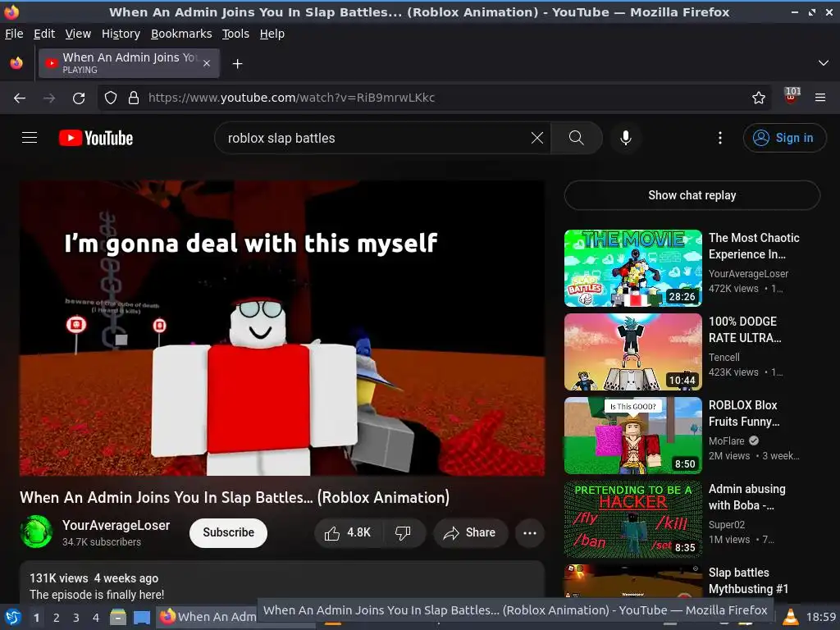Show site security padlock info

click(134, 98)
